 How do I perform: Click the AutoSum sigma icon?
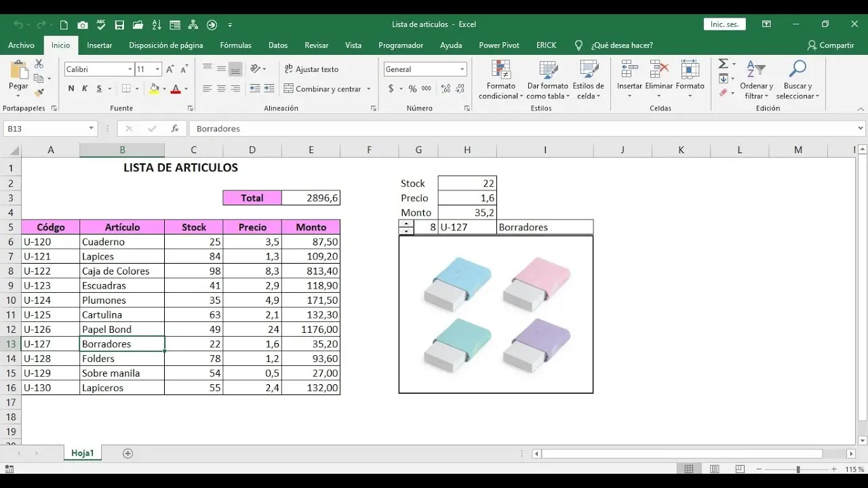(723, 64)
